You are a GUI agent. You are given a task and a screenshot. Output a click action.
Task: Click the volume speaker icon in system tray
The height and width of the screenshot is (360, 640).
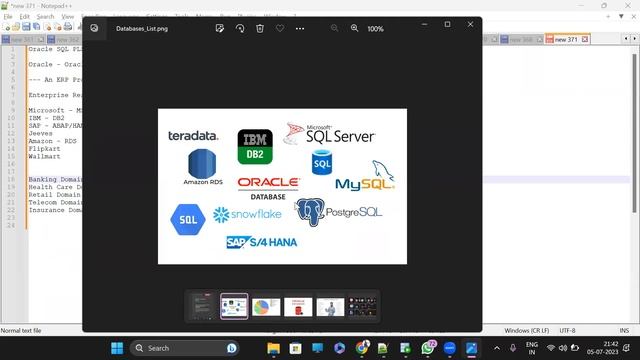tap(563, 348)
